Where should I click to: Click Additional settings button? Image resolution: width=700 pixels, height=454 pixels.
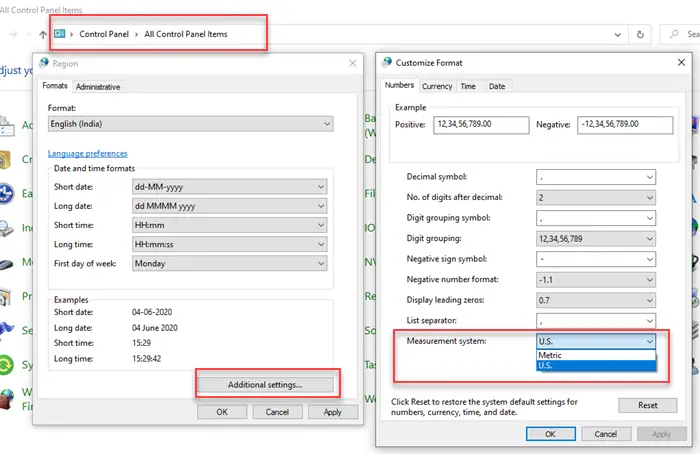pos(265,384)
